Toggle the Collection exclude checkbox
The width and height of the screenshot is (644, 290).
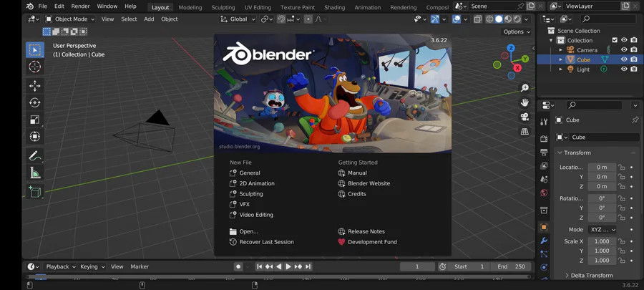pos(615,40)
